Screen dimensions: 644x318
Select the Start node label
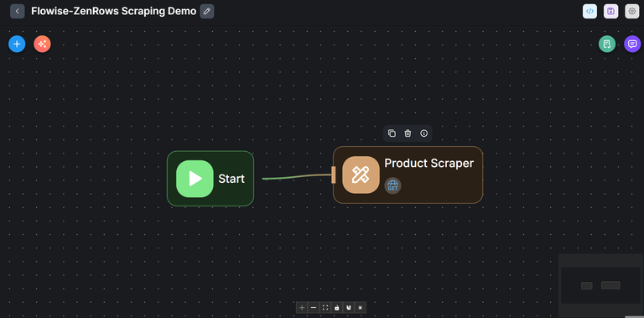pyautogui.click(x=231, y=179)
